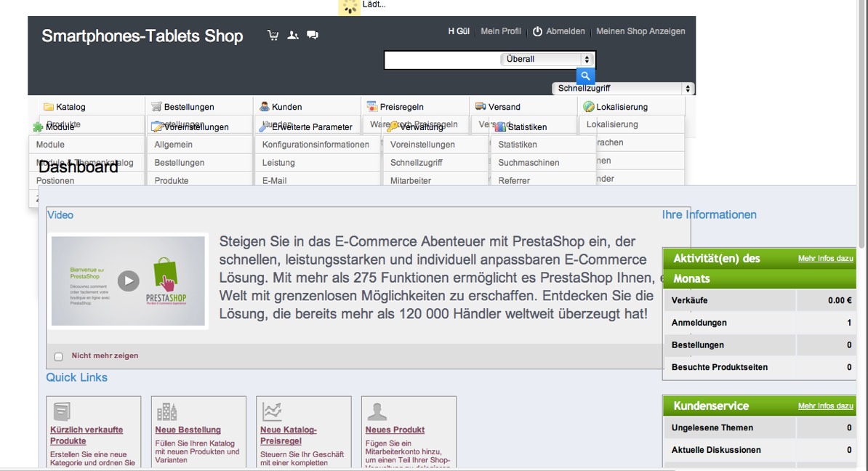
Task: Open the Erweiterte Parameter menu
Action: tap(312, 126)
